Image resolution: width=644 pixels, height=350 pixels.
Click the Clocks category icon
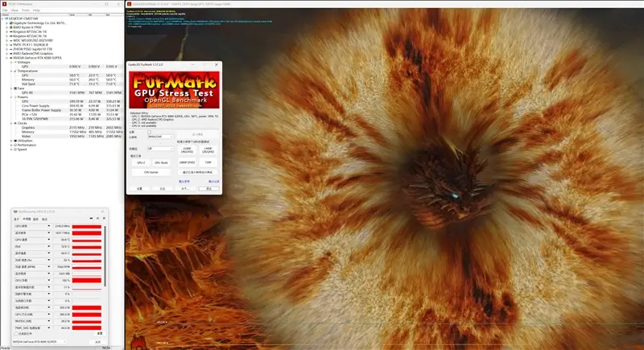[x=15, y=123]
